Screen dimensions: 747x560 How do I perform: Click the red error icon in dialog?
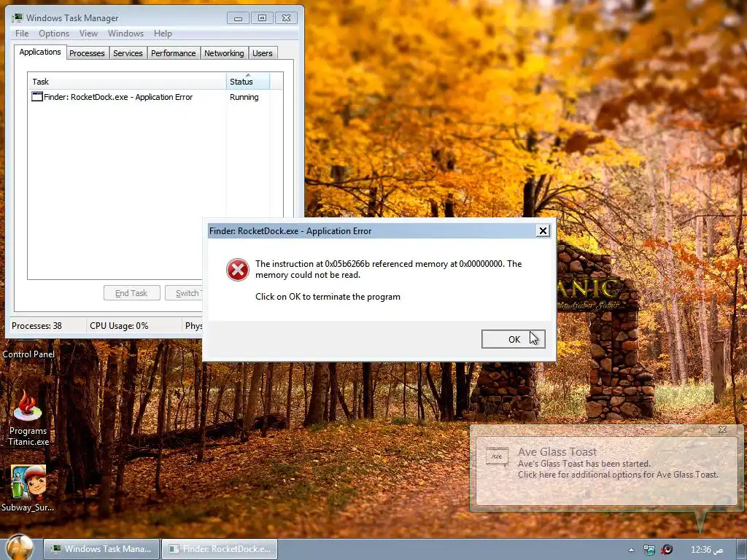(237, 270)
